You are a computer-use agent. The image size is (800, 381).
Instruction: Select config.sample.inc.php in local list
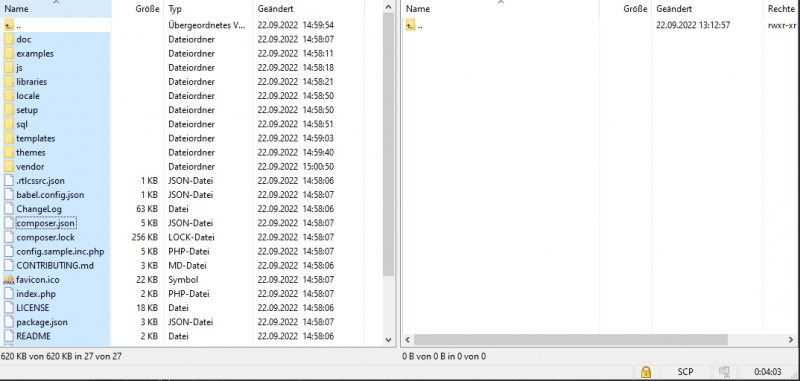[60, 251]
